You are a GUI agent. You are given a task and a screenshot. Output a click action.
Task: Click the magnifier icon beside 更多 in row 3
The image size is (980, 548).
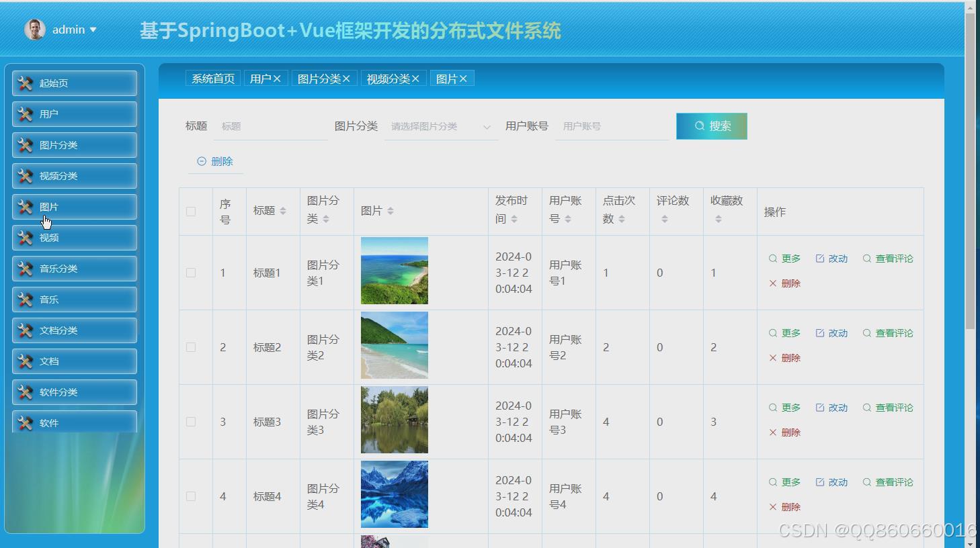[772, 407]
